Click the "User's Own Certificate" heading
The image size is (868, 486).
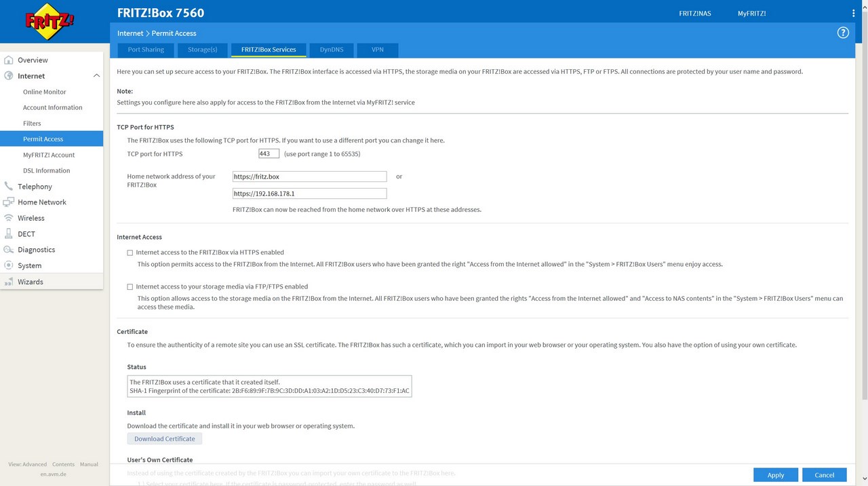coord(160,460)
